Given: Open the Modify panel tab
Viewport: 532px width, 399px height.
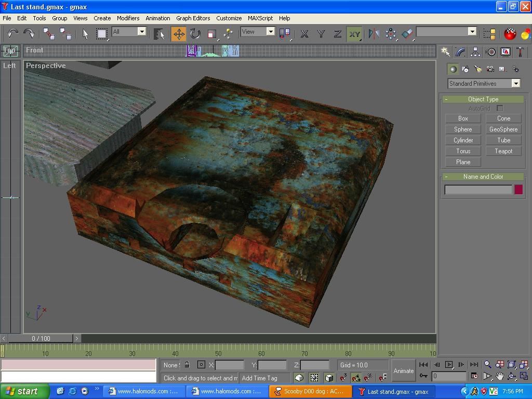Looking at the screenshot, I should tap(460, 51).
